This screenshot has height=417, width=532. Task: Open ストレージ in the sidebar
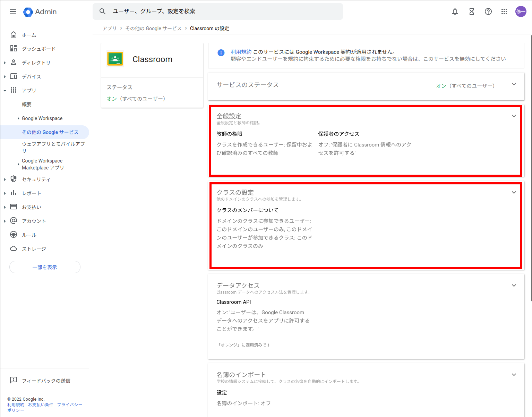34,249
